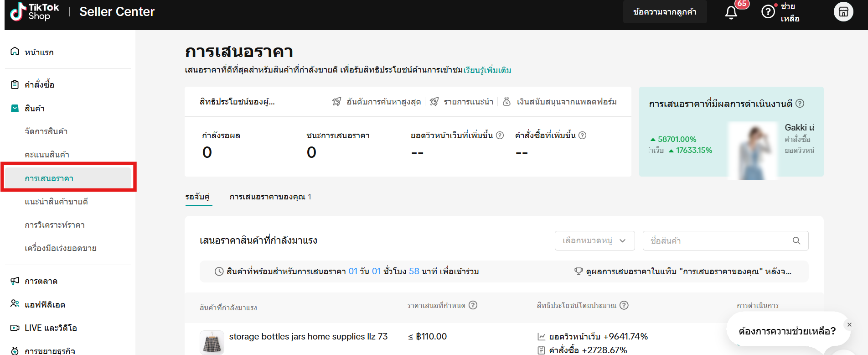The width and height of the screenshot is (868, 355).
Task: Open the help question mark icon
Action: pyautogui.click(x=768, y=11)
